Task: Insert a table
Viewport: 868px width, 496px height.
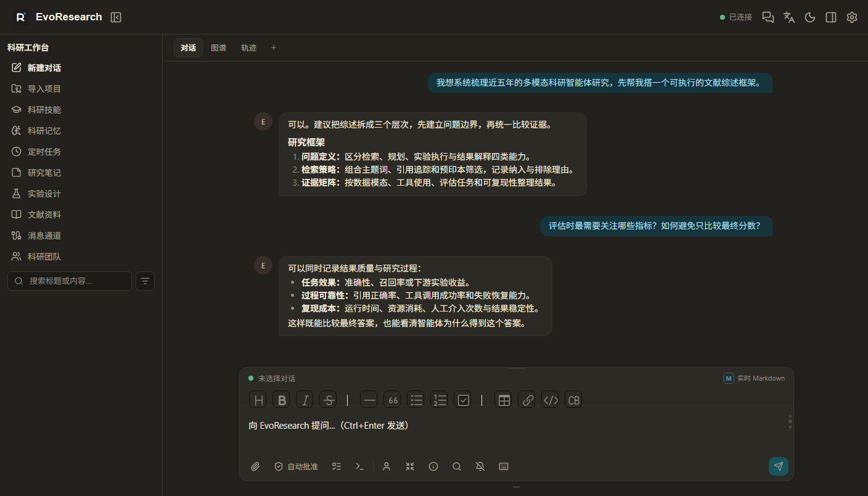Action: (x=503, y=400)
